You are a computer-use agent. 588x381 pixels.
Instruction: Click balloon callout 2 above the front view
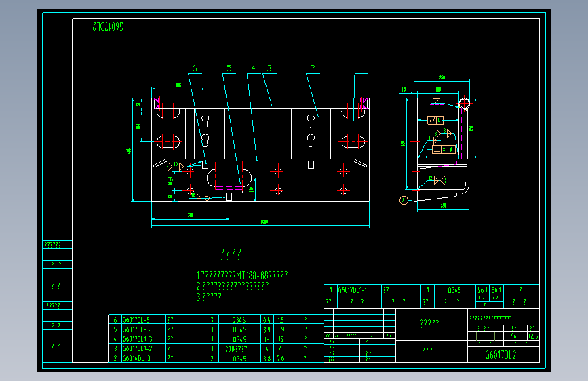(313, 68)
